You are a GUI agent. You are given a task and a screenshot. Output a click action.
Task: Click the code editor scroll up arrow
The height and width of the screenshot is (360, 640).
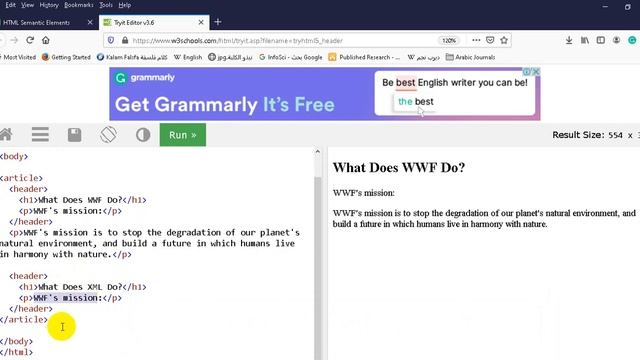318,151
